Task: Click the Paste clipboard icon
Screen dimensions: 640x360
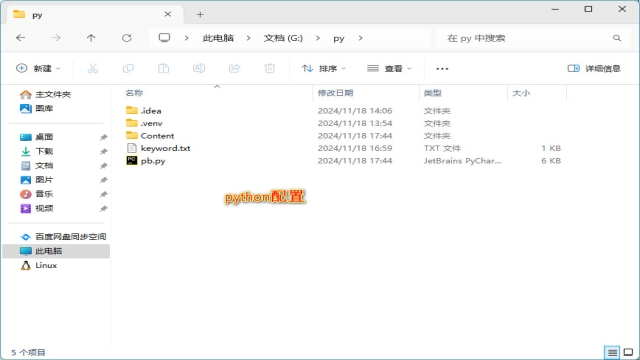Action: point(163,69)
